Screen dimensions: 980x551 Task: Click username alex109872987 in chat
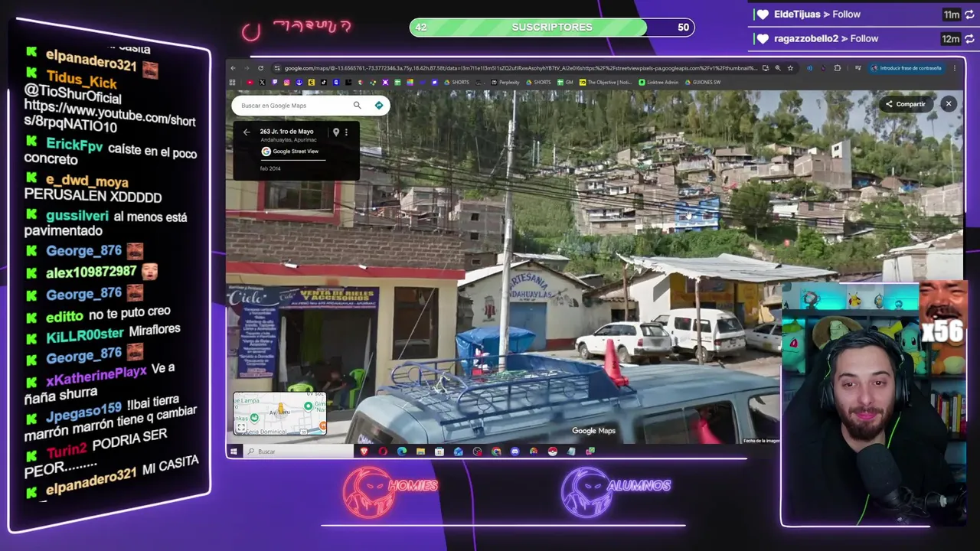tap(90, 272)
